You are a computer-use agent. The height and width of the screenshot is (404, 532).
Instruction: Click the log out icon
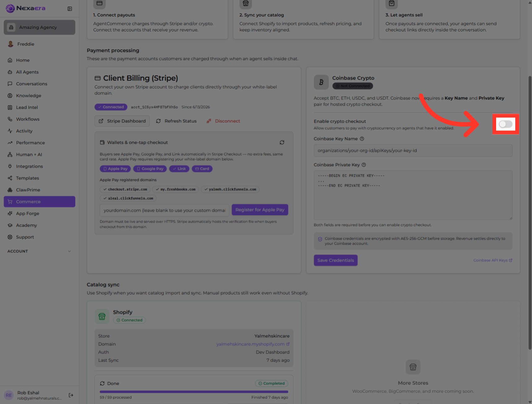tap(71, 395)
